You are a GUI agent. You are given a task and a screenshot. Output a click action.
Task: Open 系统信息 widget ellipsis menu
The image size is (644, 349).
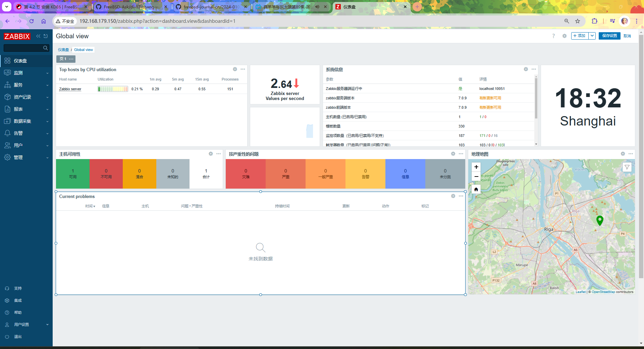pyautogui.click(x=534, y=69)
